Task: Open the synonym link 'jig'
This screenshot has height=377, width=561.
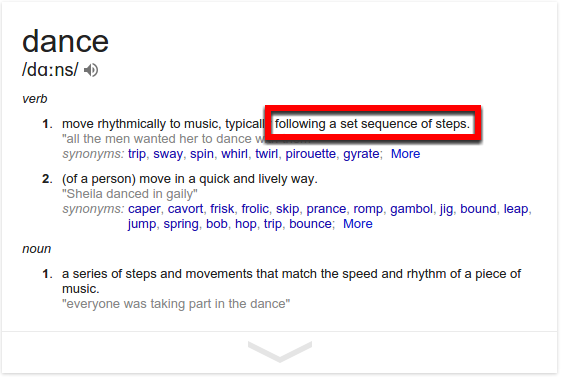Action: 446,209
